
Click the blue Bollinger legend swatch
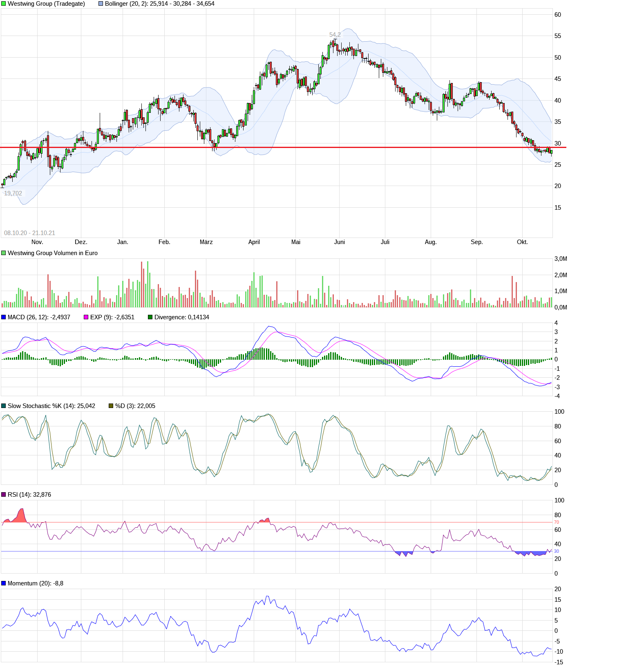(101, 4)
